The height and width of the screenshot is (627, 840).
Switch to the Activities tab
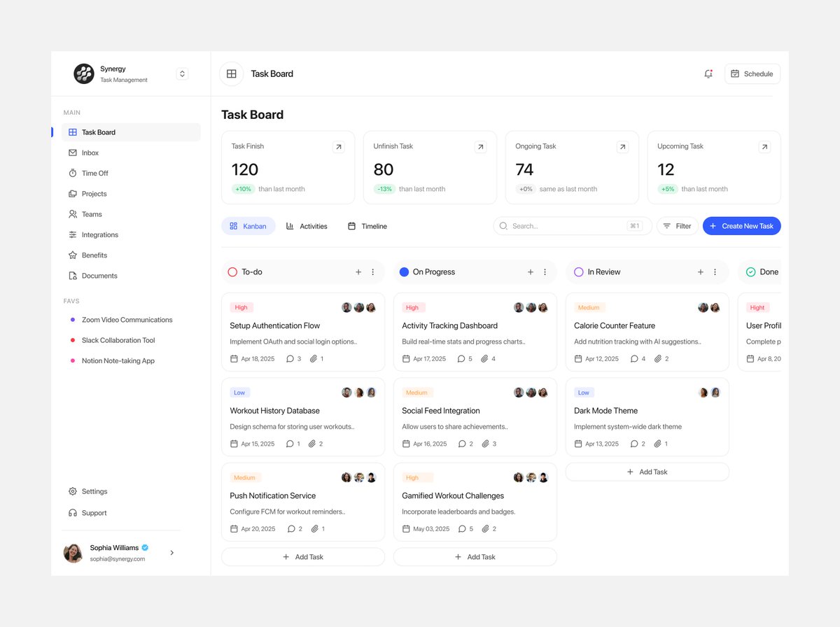307,226
